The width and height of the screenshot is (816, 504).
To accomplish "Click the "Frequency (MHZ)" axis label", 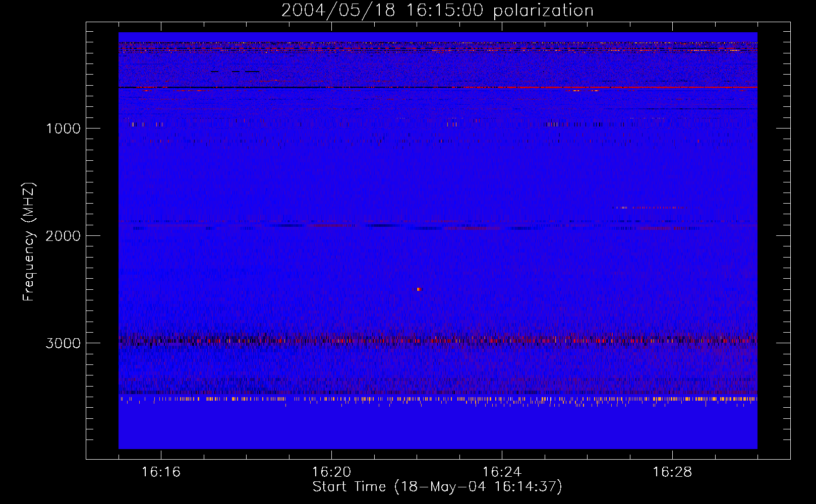I will [x=29, y=242].
